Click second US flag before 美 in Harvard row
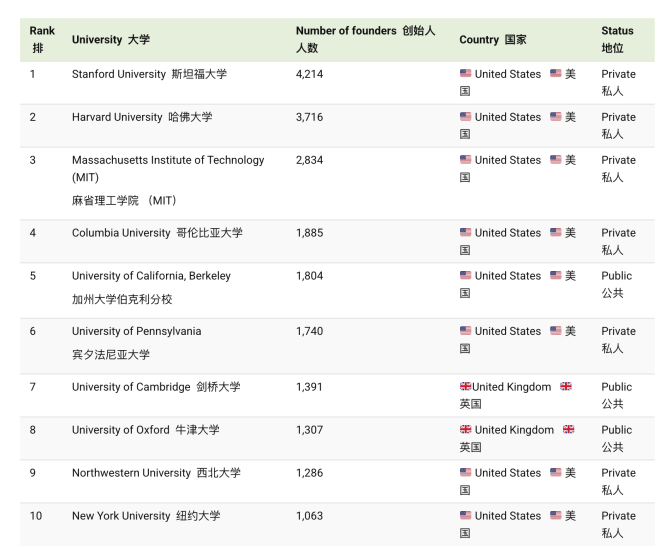The image size is (671, 549). (555, 116)
